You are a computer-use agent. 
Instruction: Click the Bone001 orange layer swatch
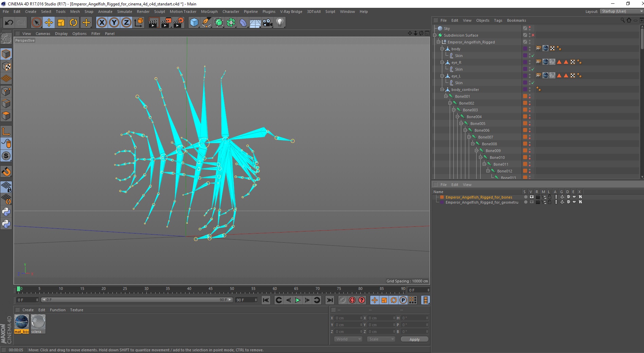(x=525, y=96)
